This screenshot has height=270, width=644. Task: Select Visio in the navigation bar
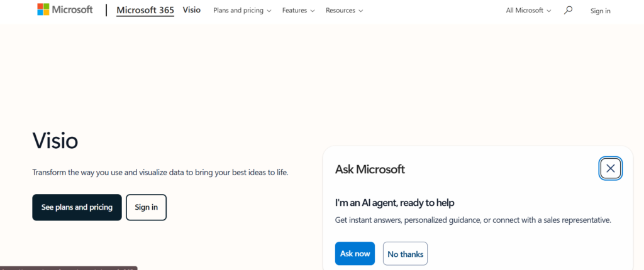click(x=192, y=10)
